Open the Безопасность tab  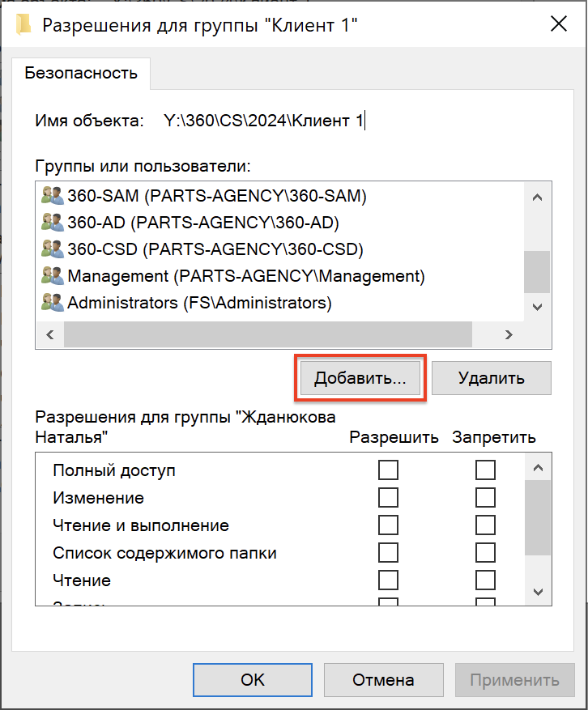[81, 73]
